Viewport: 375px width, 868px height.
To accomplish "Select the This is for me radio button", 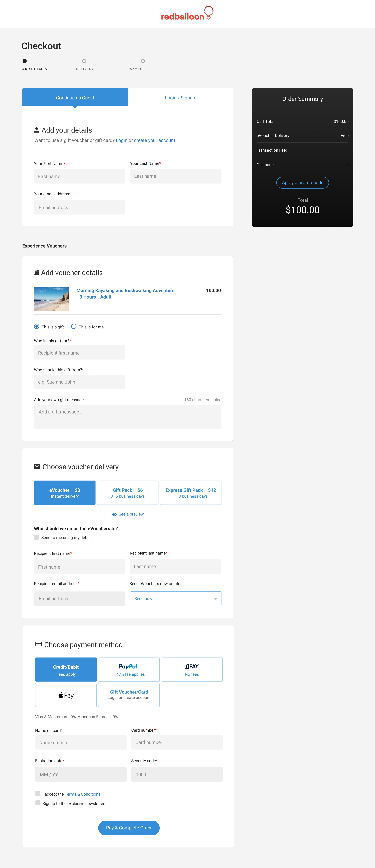I will click(74, 326).
